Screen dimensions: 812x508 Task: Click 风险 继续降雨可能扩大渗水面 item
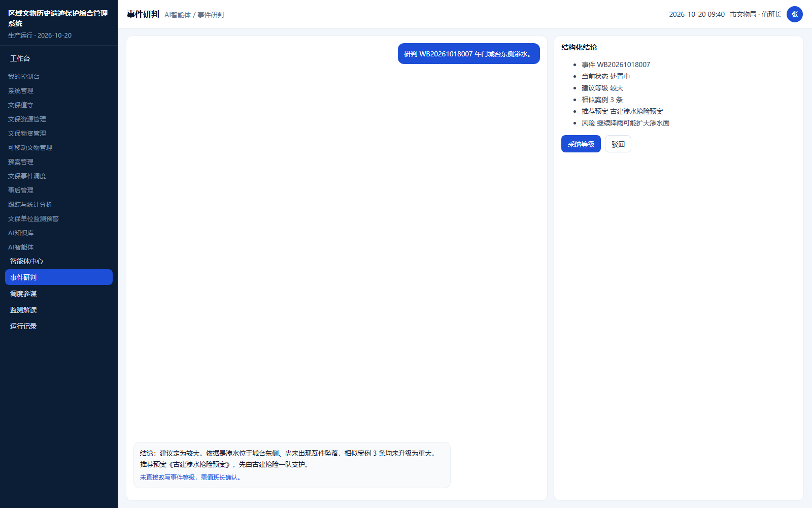(626, 123)
